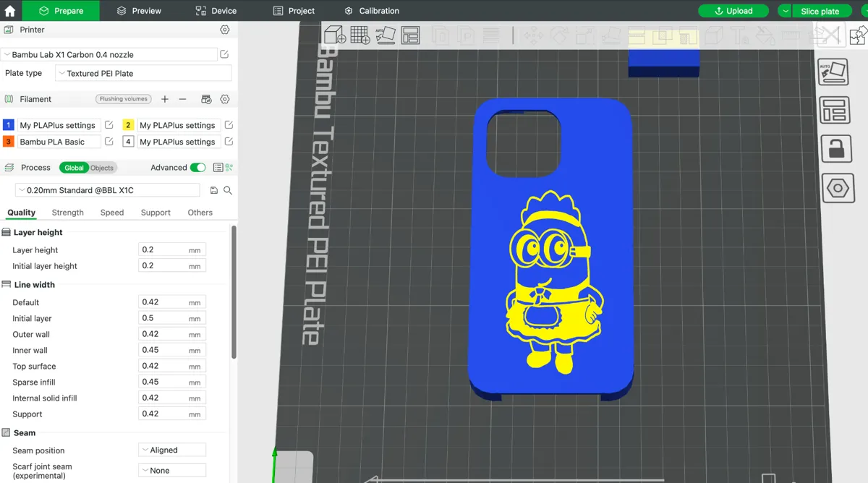Click the compare presets list icon
This screenshot has height=483, width=868.
[218, 167]
